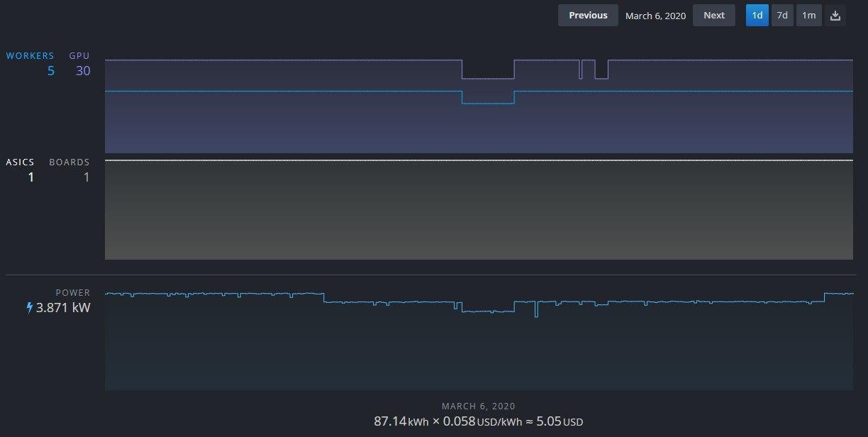Click the March 6, 2020 date at top
The image size is (868, 437).
tap(655, 16)
